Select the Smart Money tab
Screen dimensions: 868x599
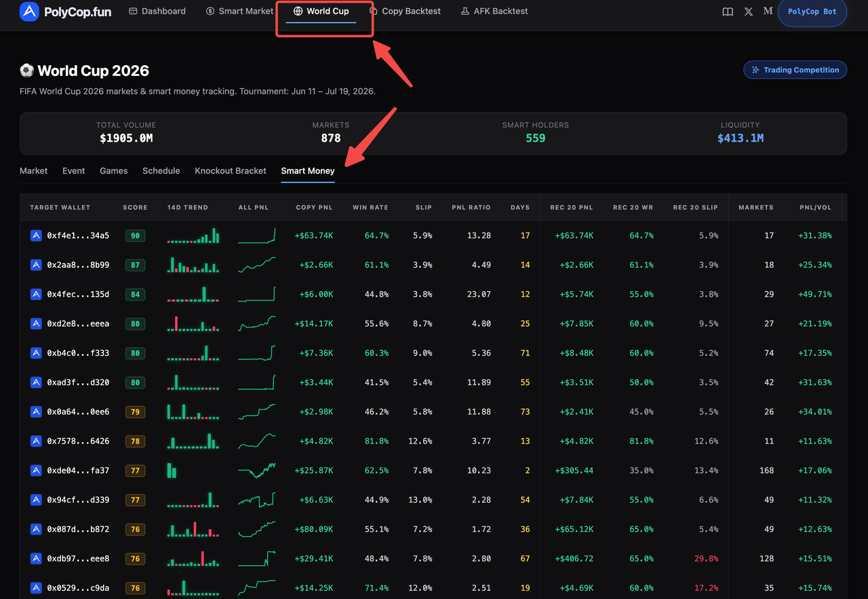click(308, 171)
